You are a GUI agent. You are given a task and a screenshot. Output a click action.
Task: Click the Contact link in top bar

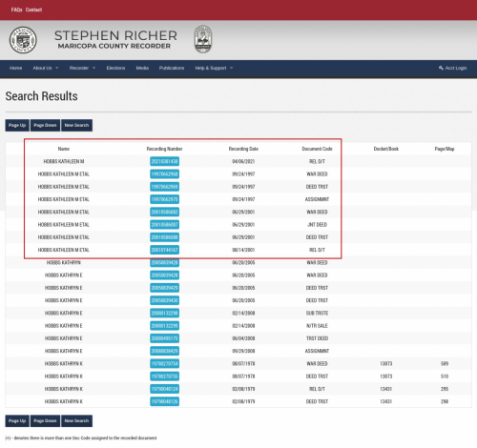click(x=33, y=10)
